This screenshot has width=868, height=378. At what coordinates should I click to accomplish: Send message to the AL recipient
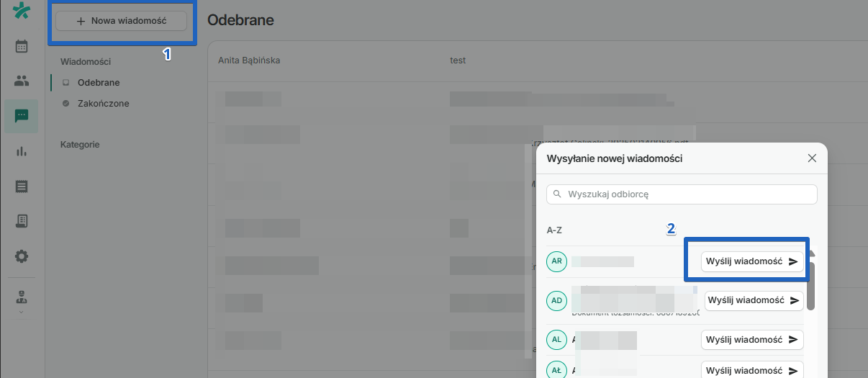[752, 340]
